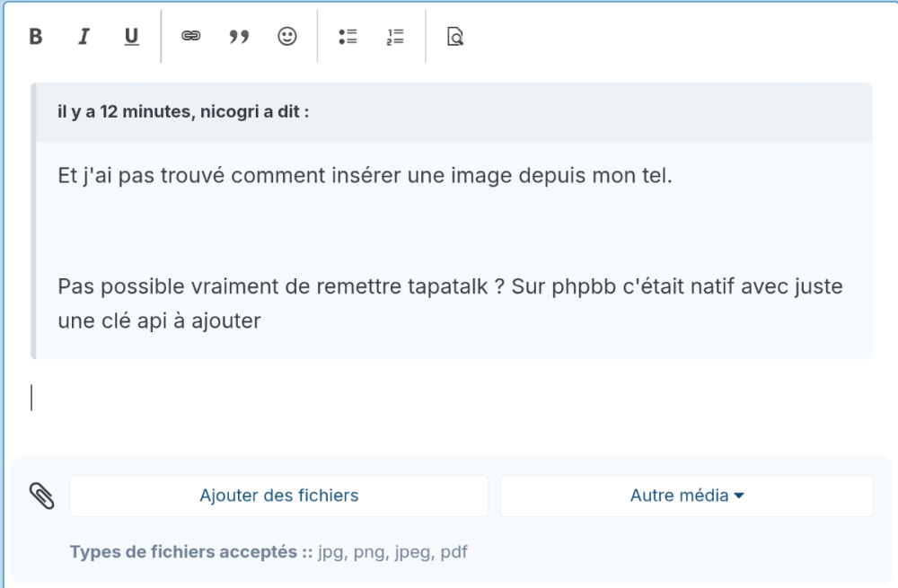Toggle italic formatting in the editor toolbar
The image size is (898, 588).
click(84, 37)
